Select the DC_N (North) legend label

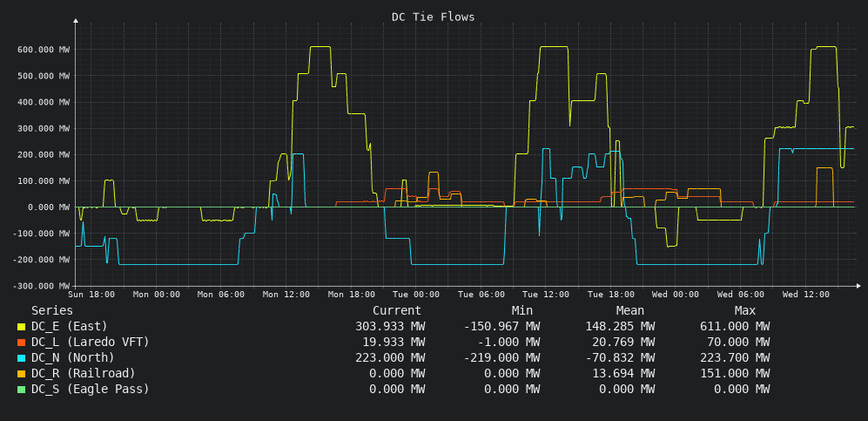point(72,357)
